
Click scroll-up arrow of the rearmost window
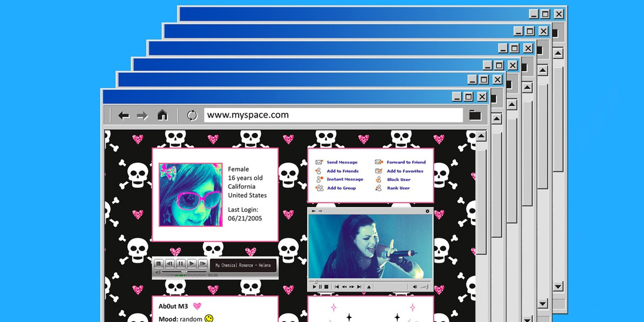pyautogui.click(x=557, y=53)
